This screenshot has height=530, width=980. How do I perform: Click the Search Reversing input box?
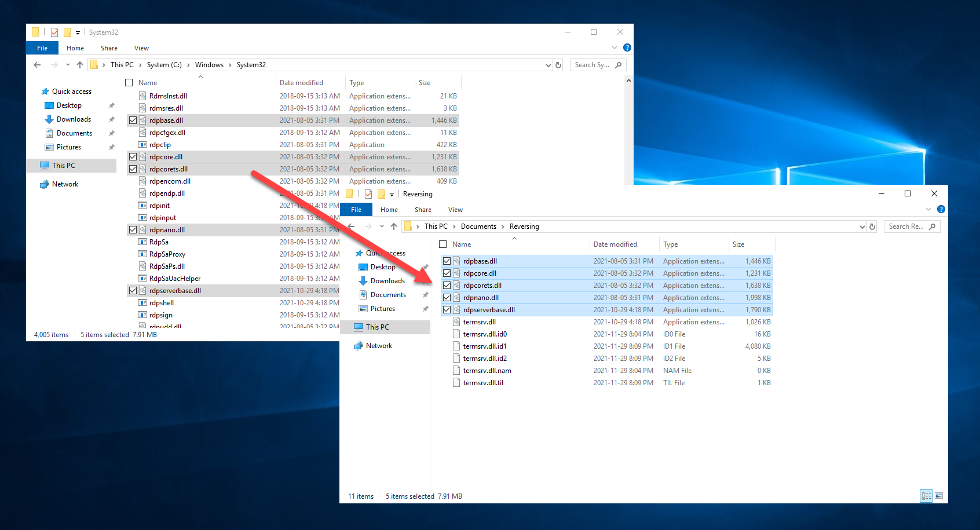[906, 226]
